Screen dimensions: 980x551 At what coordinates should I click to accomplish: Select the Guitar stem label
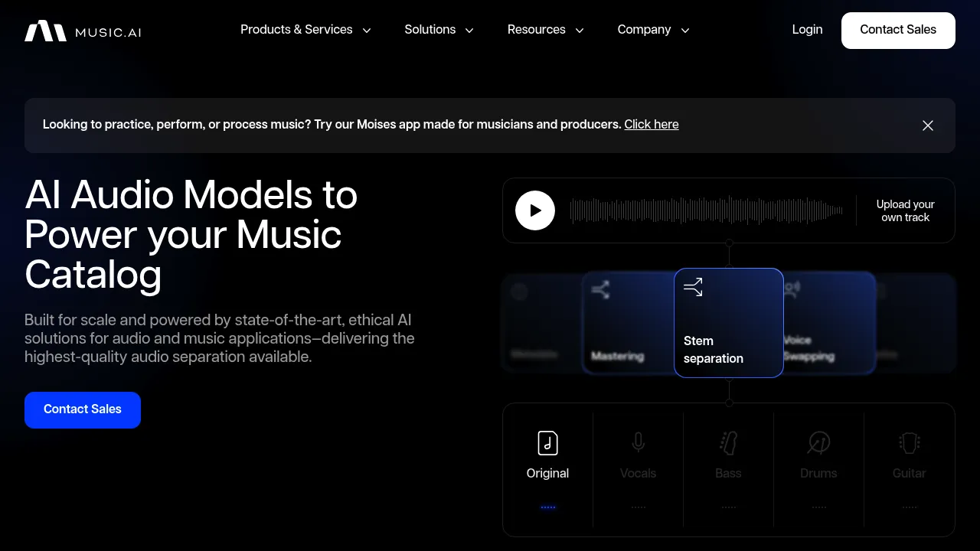(x=909, y=474)
